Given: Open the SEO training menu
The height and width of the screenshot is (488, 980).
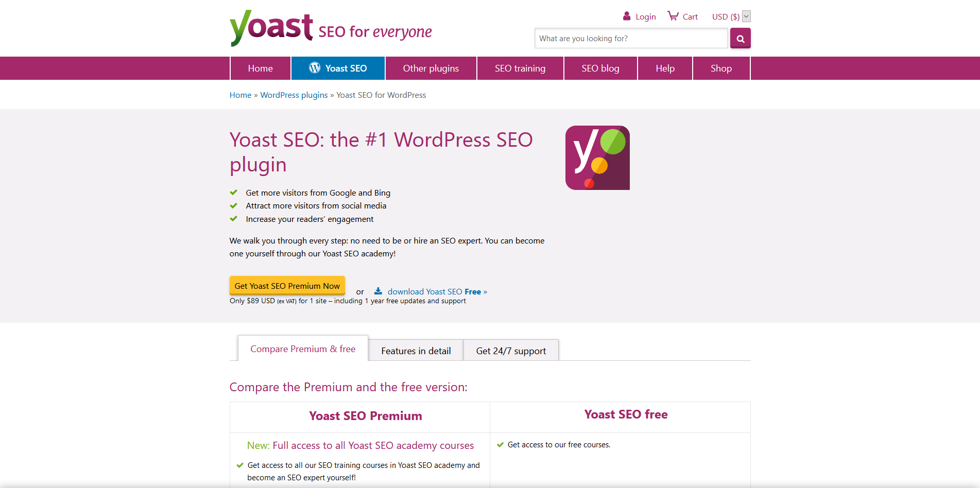Looking at the screenshot, I should pyautogui.click(x=520, y=68).
